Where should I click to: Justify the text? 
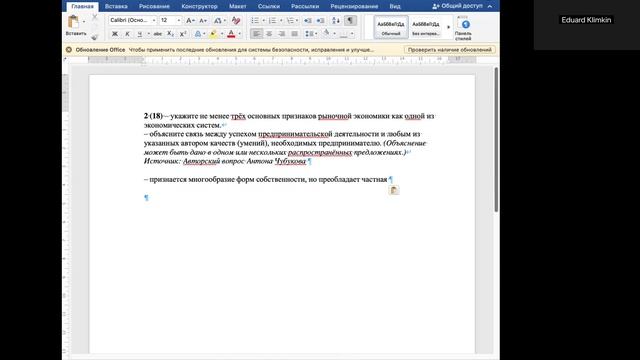coord(294,34)
